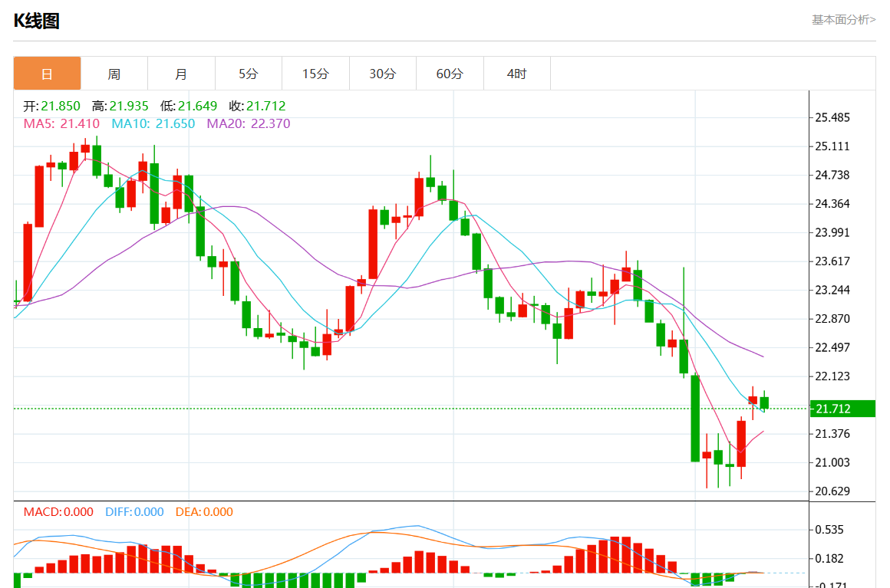Click the MA5: 21.410 label
The image size is (890, 588).
tap(61, 123)
